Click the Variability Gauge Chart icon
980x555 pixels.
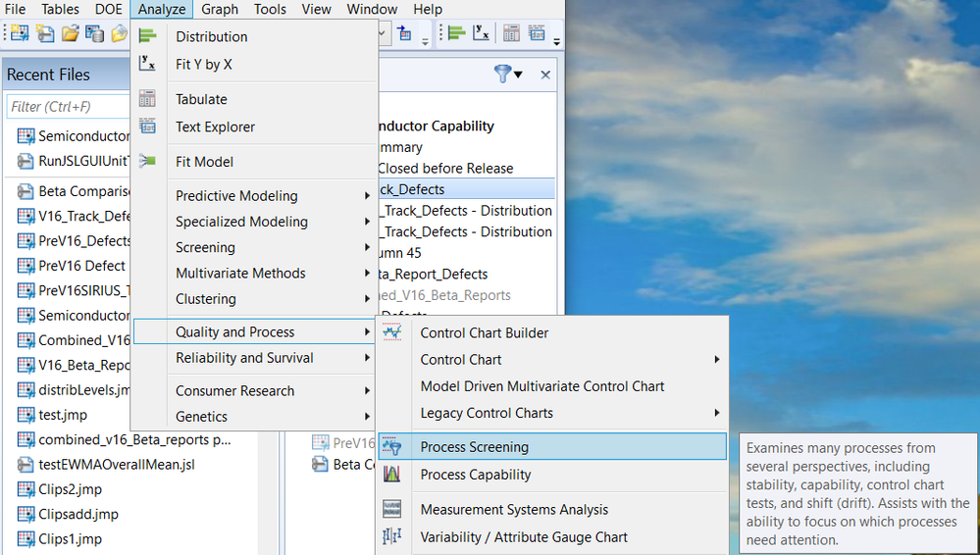click(x=391, y=536)
